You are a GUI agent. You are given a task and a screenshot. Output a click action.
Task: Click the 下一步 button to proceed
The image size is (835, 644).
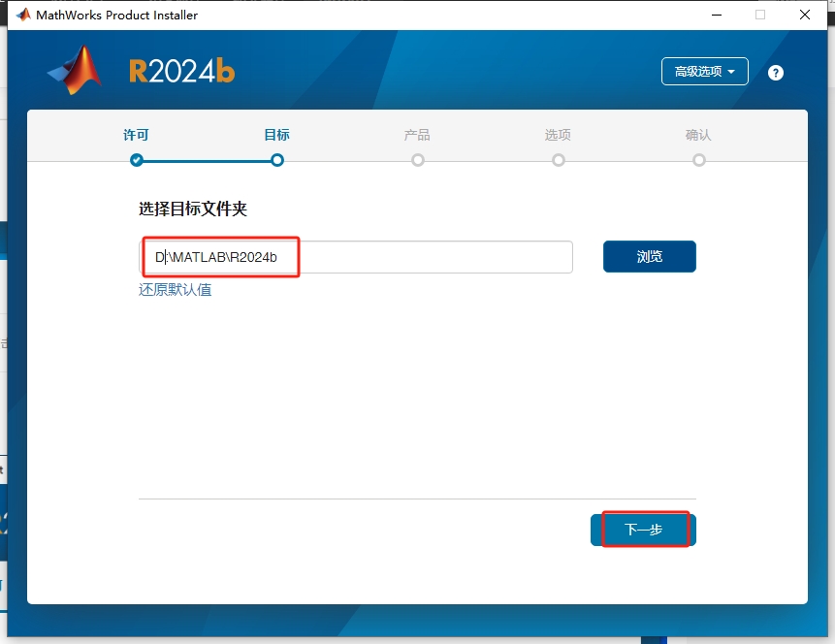(x=645, y=529)
